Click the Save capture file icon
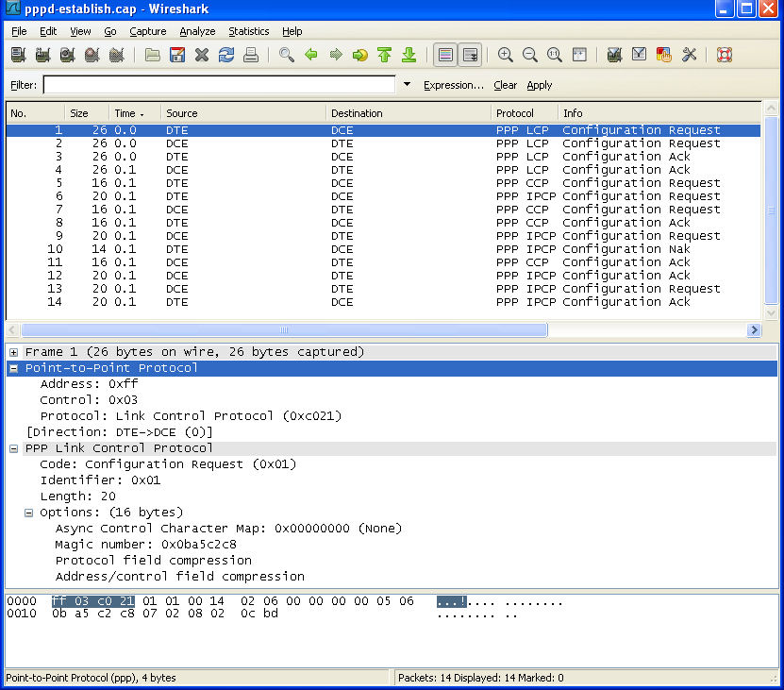 point(176,56)
